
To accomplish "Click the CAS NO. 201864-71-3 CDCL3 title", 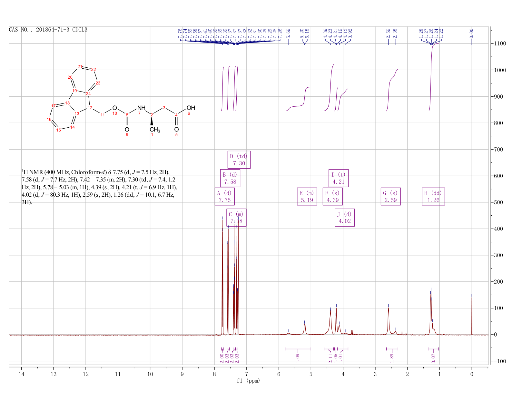I will point(48,30).
